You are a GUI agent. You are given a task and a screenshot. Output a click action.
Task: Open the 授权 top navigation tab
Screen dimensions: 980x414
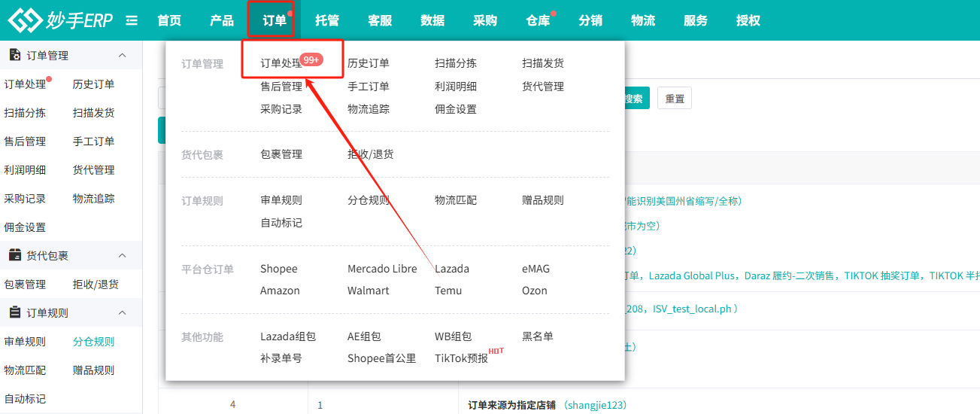(748, 20)
